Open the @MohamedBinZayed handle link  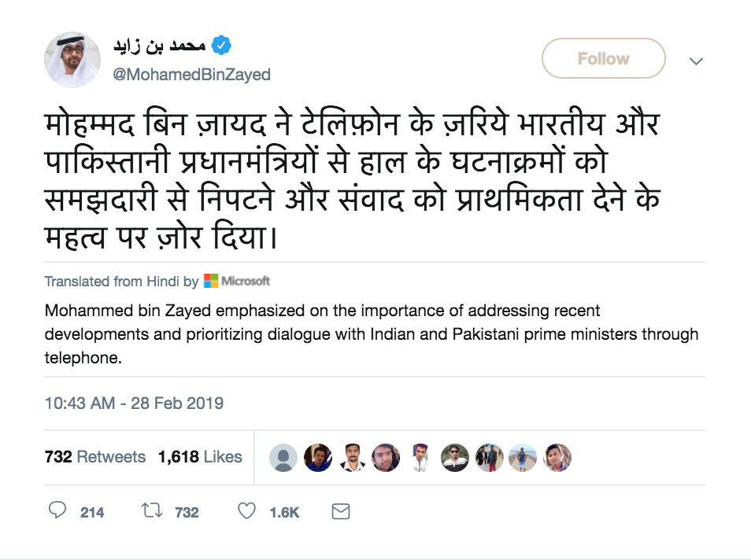(x=191, y=74)
